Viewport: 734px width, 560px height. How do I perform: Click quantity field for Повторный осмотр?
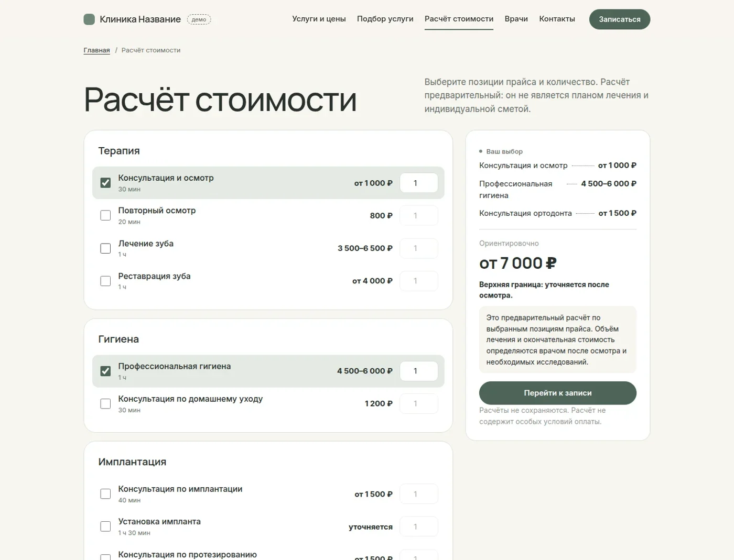[x=419, y=215]
